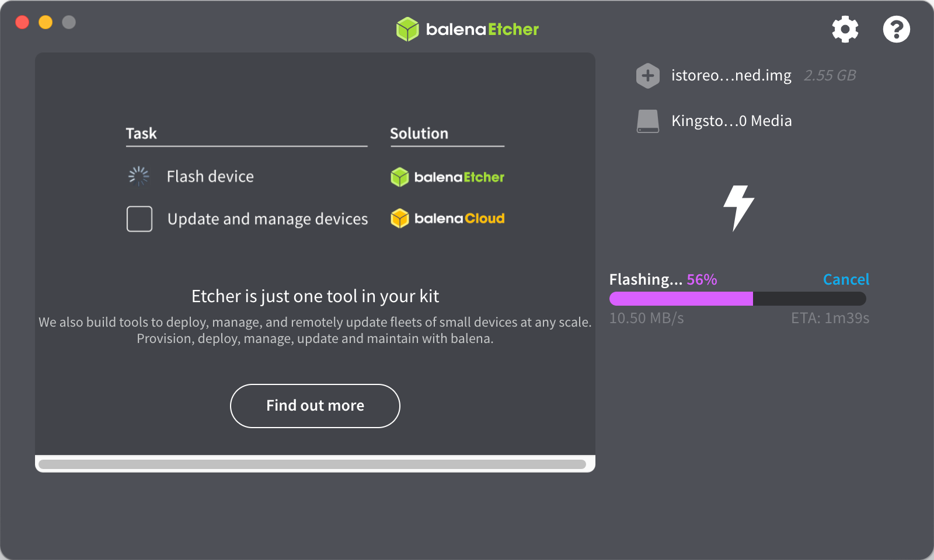Screen dimensions: 934x560
Task: Click the Task column header
Action: tap(141, 134)
